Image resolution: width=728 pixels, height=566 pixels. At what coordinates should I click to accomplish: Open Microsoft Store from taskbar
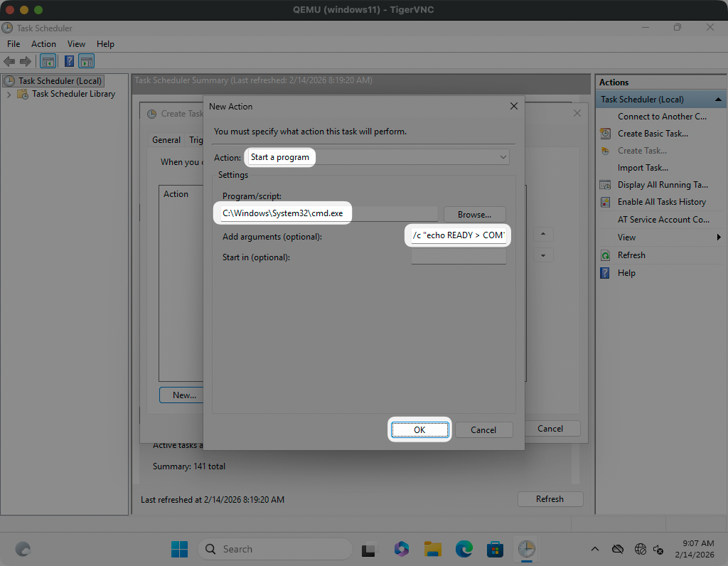(x=495, y=549)
